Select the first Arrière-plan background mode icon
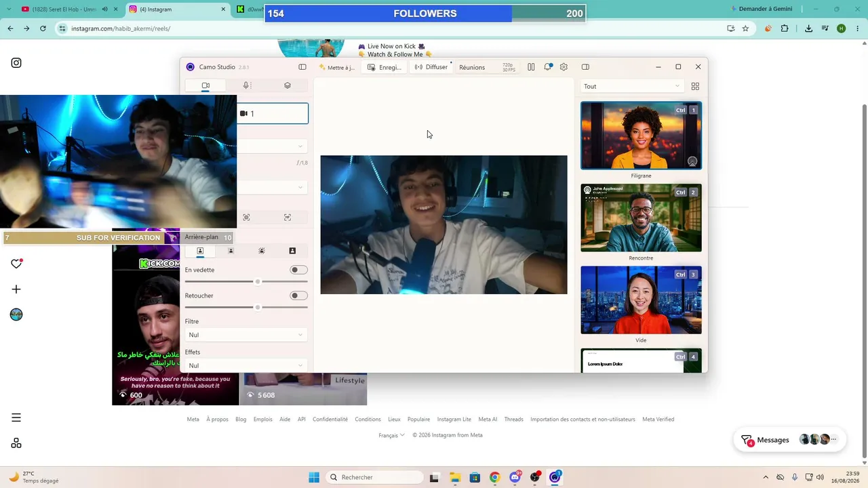 (x=200, y=251)
